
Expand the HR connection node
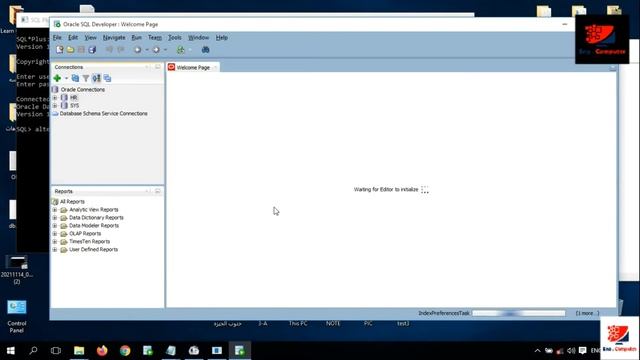tap(55, 98)
